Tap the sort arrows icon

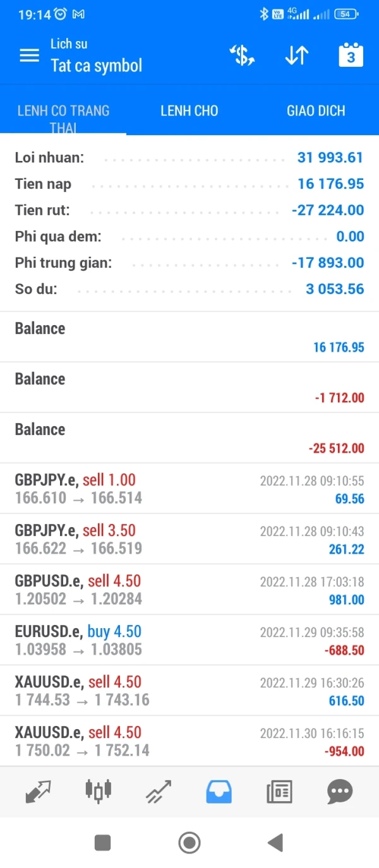pos(296,56)
